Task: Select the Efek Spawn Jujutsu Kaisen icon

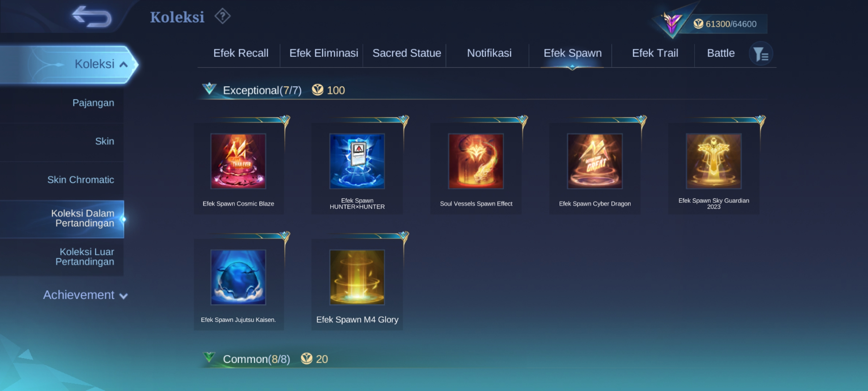Action: (238, 277)
